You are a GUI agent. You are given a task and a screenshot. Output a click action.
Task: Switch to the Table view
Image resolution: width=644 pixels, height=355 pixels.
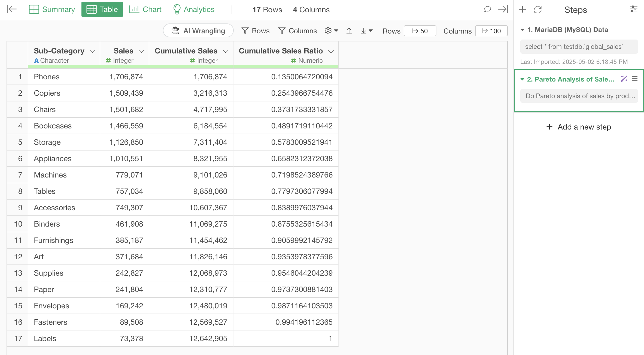(102, 9)
